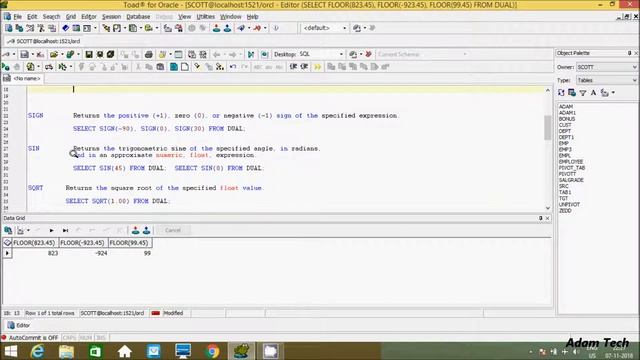Click FLOOR(-923.45) column header
This screenshot has height=360, width=640.
(x=83, y=243)
